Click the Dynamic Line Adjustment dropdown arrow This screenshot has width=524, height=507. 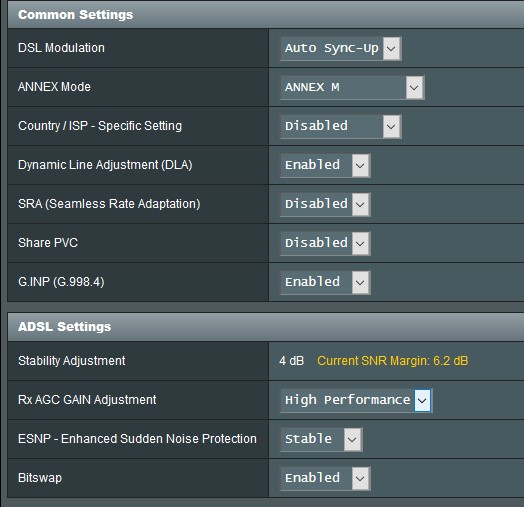(x=360, y=165)
